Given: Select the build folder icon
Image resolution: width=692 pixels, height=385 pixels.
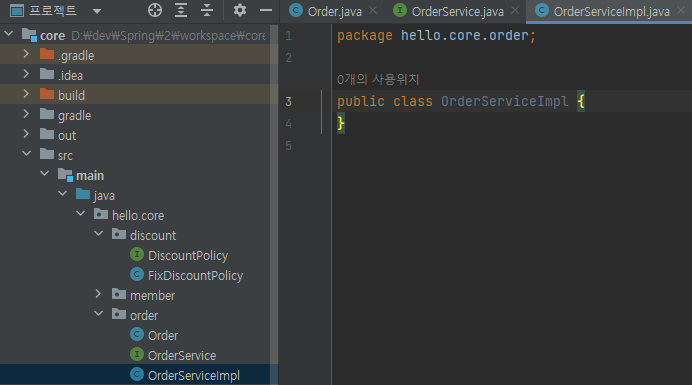Looking at the screenshot, I should point(47,94).
